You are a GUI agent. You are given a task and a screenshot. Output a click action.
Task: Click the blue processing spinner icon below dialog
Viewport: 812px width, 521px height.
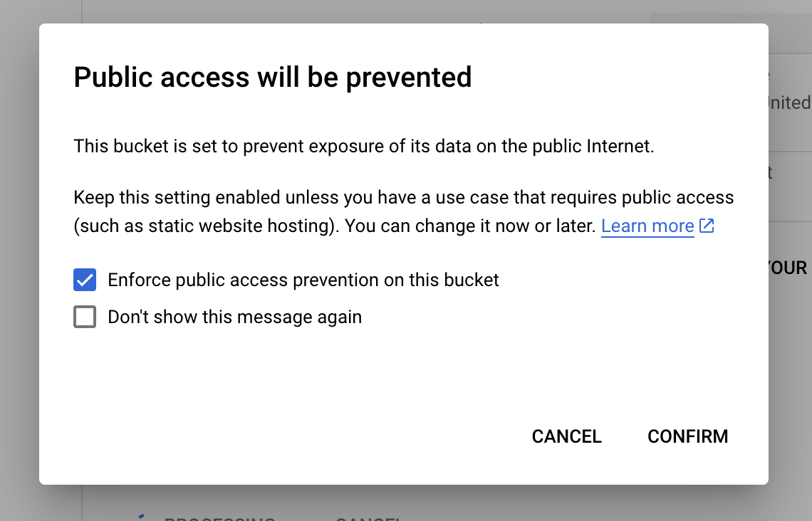tap(141, 517)
